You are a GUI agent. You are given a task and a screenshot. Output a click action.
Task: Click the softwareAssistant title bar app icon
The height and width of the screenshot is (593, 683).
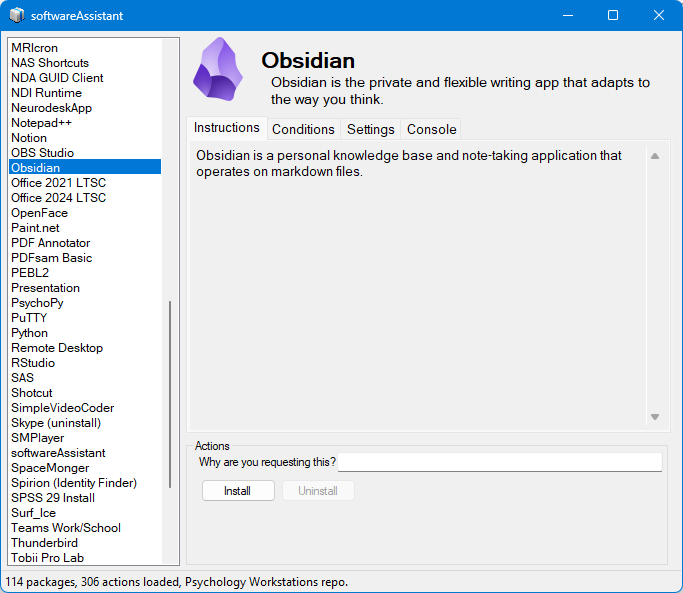pyautogui.click(x=17, y=15)
